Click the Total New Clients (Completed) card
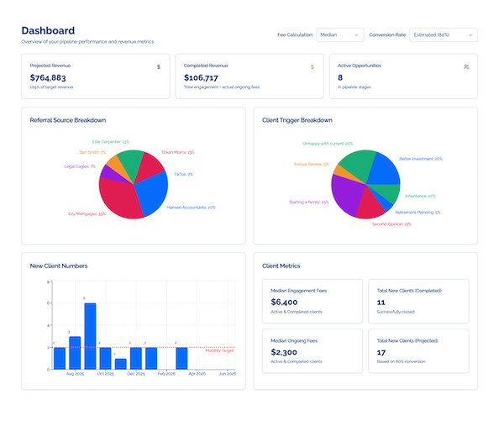 [x=419, y=301]
